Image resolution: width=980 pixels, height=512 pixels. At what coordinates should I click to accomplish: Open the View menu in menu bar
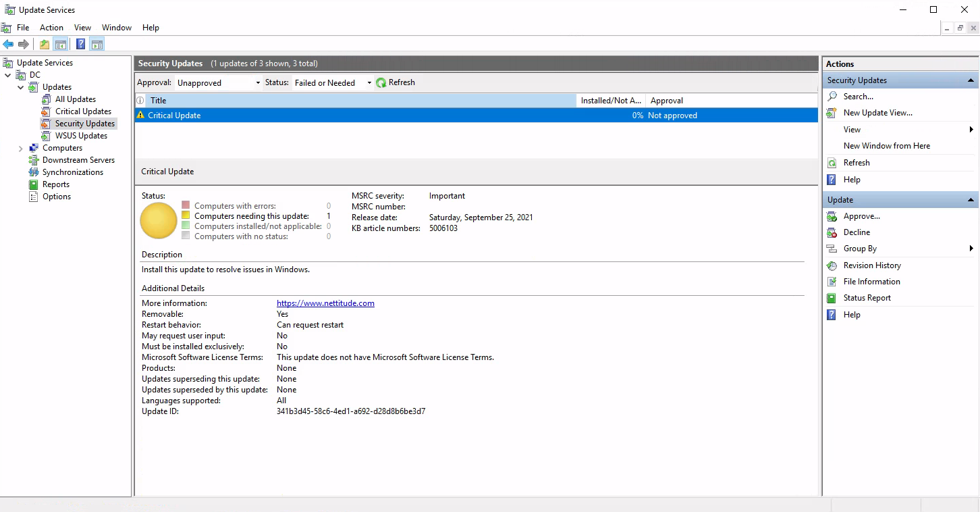click(x=82, y=28)
